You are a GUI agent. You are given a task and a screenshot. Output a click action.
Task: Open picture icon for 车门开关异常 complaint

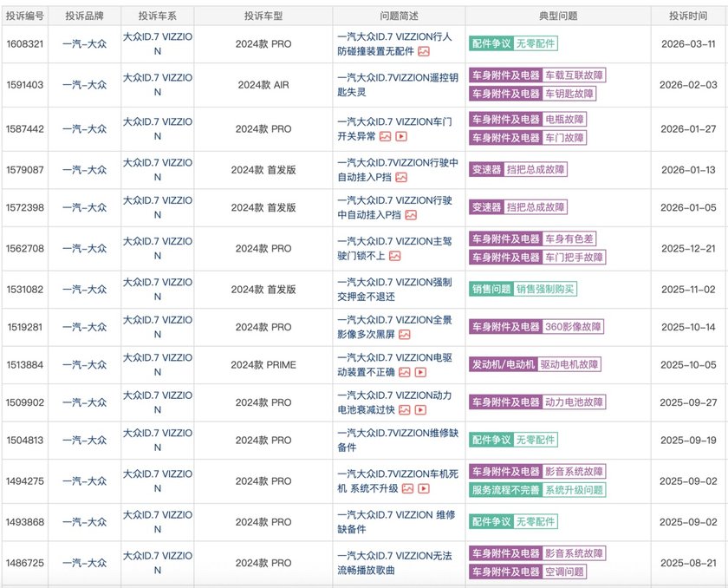pos(386,136)
